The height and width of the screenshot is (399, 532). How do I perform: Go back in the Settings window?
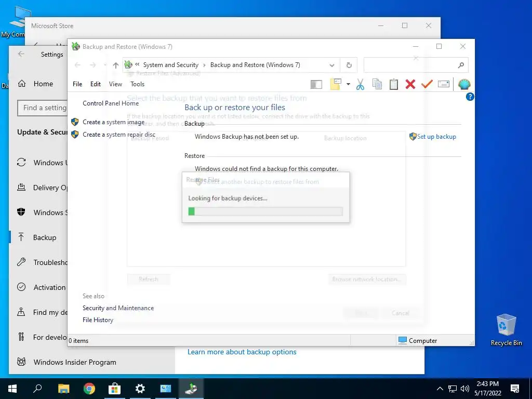[x=21, y=54]
